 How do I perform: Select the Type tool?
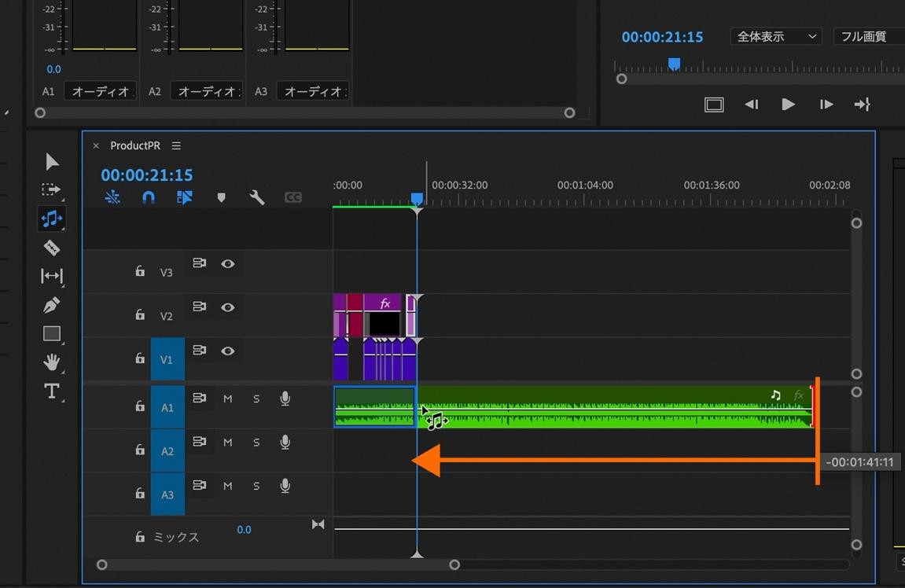[52, 391]
